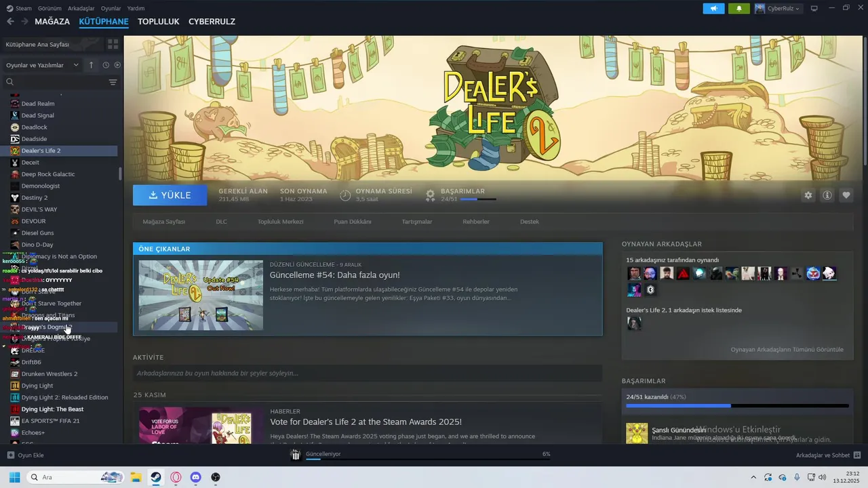
Task: Click the achievements gear icon beside BAŞARIMLAR
Action: pyautogui.click(x=430, y=195)
